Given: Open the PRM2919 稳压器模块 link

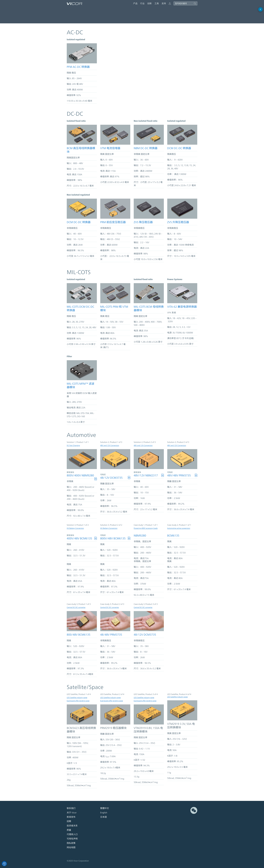Looking at the screenshot, I should (113, 728).
